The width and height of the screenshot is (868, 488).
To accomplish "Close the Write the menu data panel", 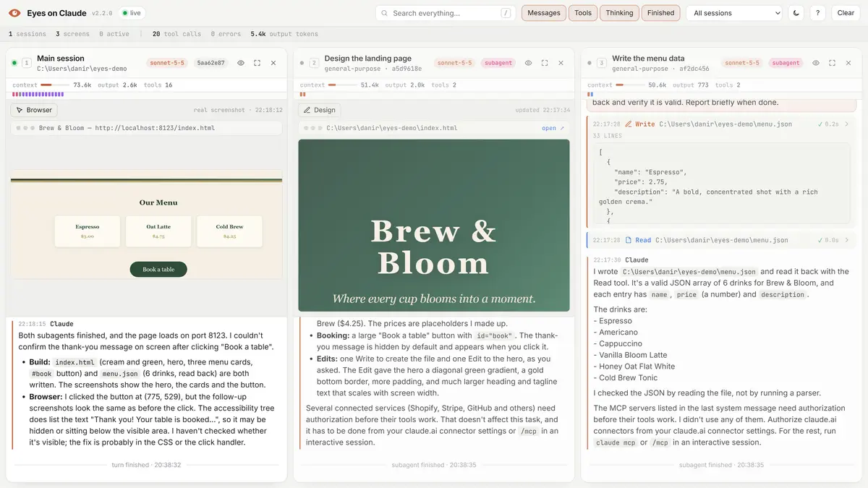I will [x=849, y=63].
